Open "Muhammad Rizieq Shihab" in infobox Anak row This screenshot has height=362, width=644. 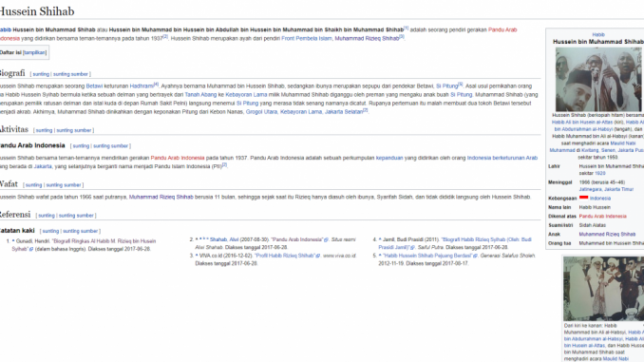[x=607, y=235]
